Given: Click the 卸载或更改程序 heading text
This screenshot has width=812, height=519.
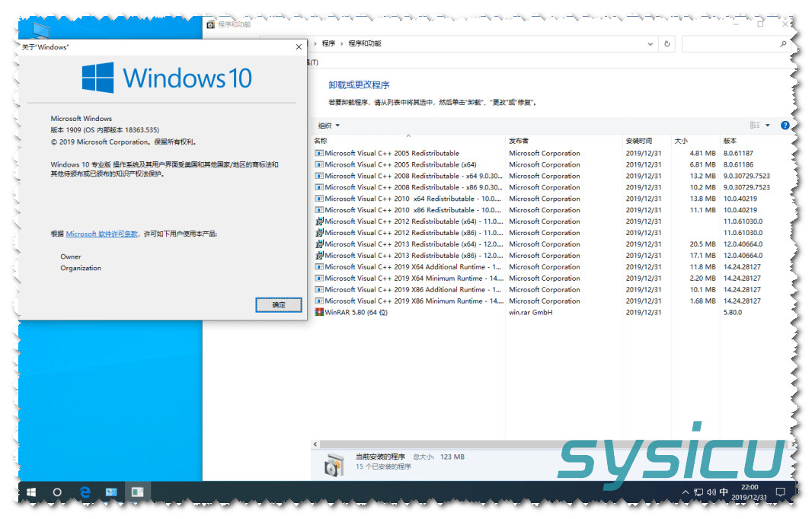Looking at the screenshot, I should 359,85.
